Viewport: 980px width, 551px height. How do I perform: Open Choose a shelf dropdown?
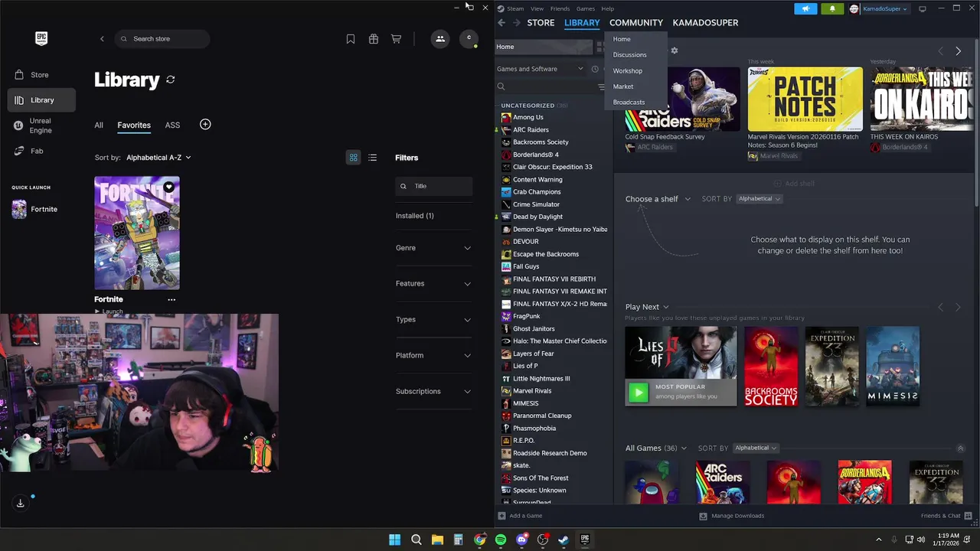tap(658, 199)
